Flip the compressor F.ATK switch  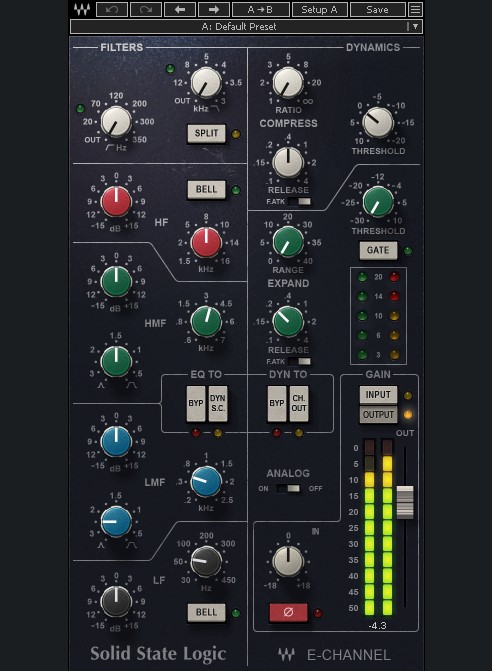click(299, 201)
